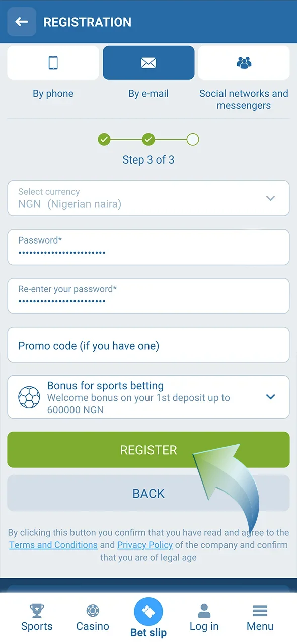This screenshot has height=644, width=297.
Task: Jump to the first completed step circle
Action: point(104,139)
